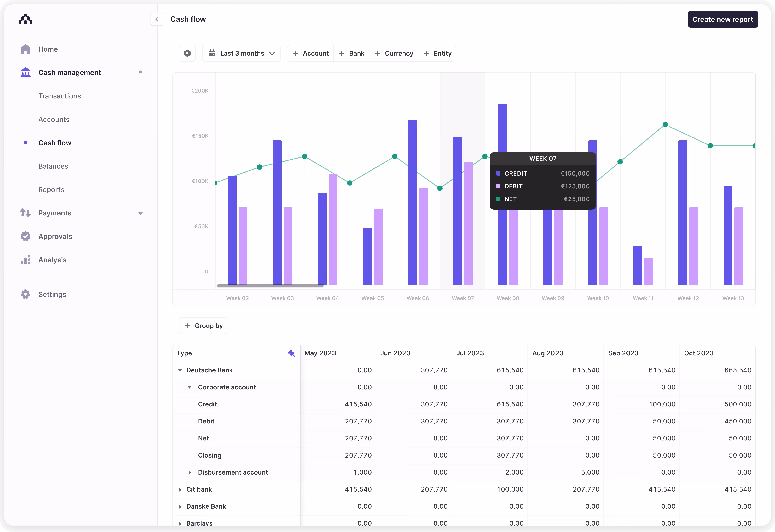
Task: Expand the Disbursement account row
Action: 190,473
